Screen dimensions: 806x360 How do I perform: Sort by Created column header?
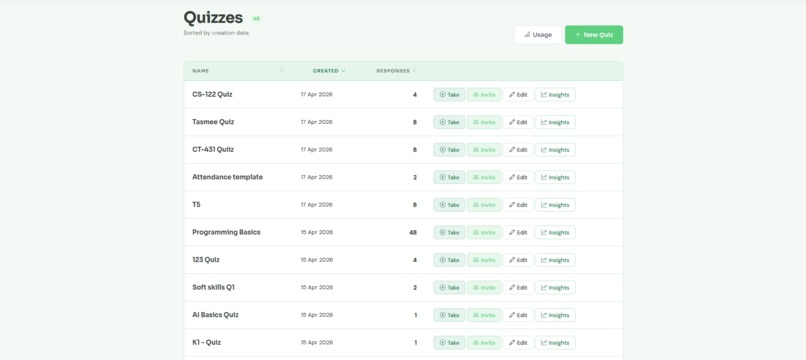pyautogui.click(x=329, y=71)
